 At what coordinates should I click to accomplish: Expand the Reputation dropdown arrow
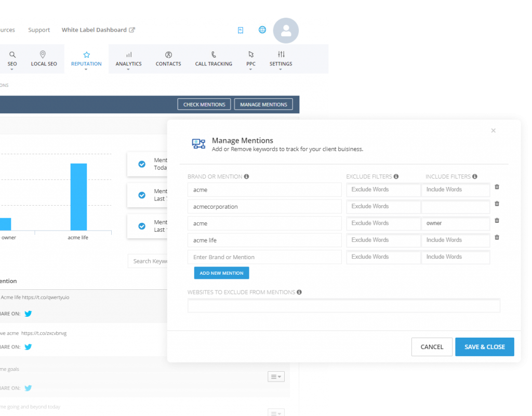pyautogui.click(x=86, y=70)
